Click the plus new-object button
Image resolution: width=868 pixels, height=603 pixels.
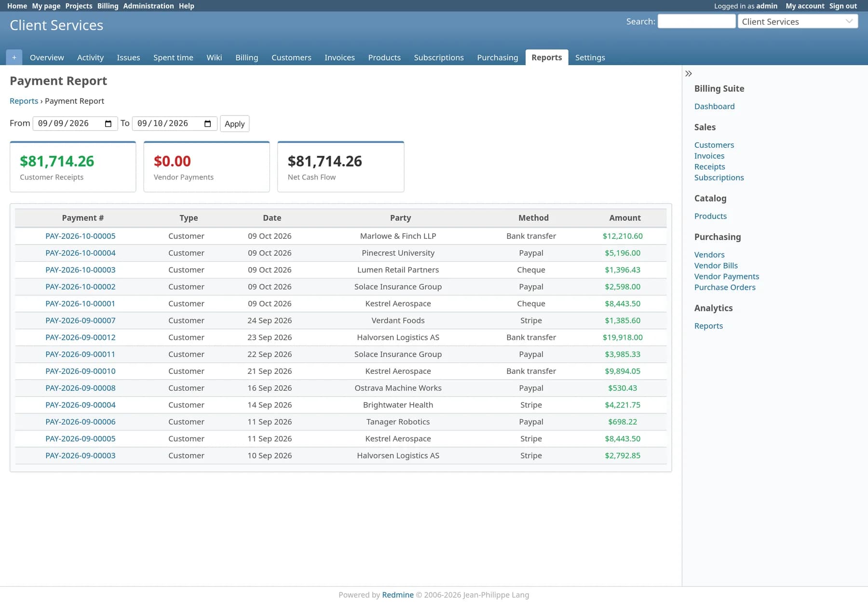tap(14, 57)
